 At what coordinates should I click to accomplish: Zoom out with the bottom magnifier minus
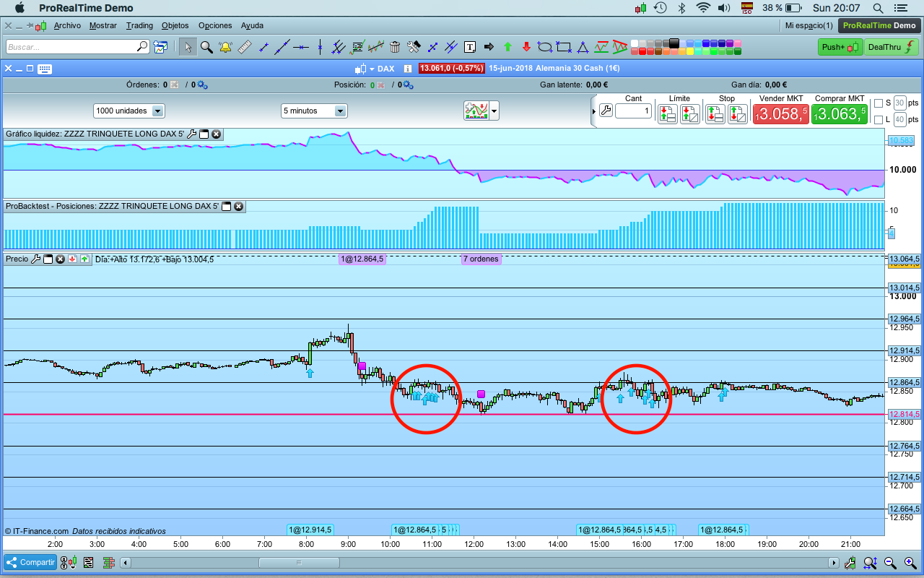[x=891, y=562]
